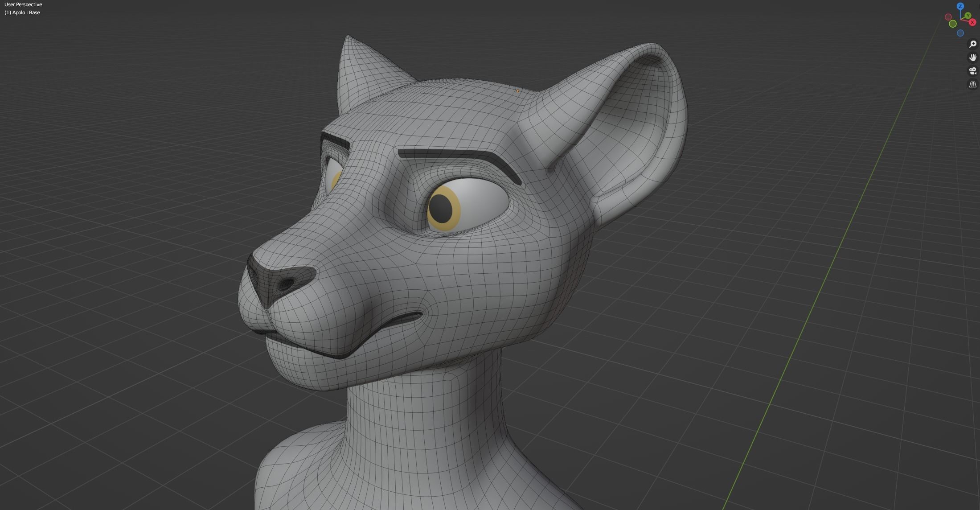Click the blue Z axis gizmo handle
Viewport: 980px width, 510px height.
coord(960,6)
